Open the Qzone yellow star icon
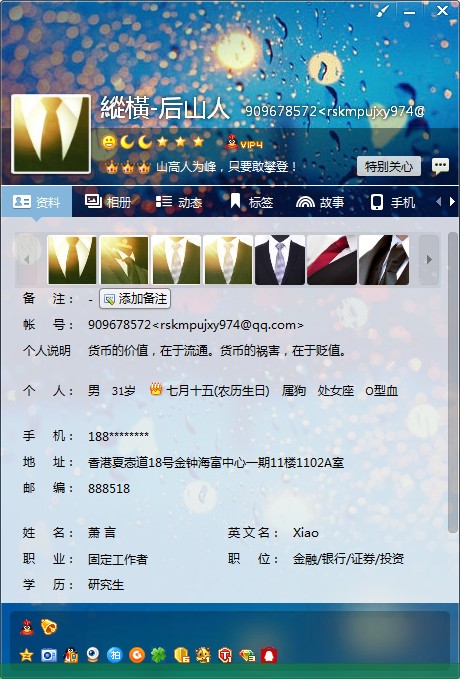Screen dimensions: 460x679 (26, 655)
